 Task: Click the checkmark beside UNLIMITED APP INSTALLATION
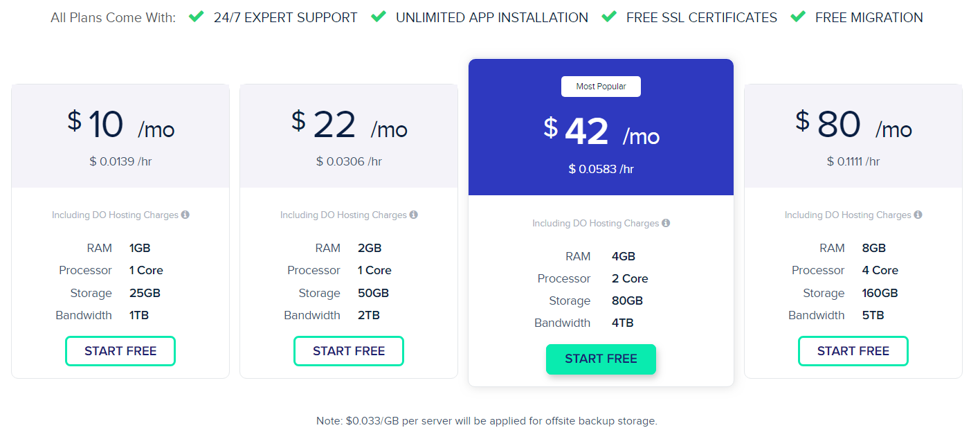(x=378, y=15)
